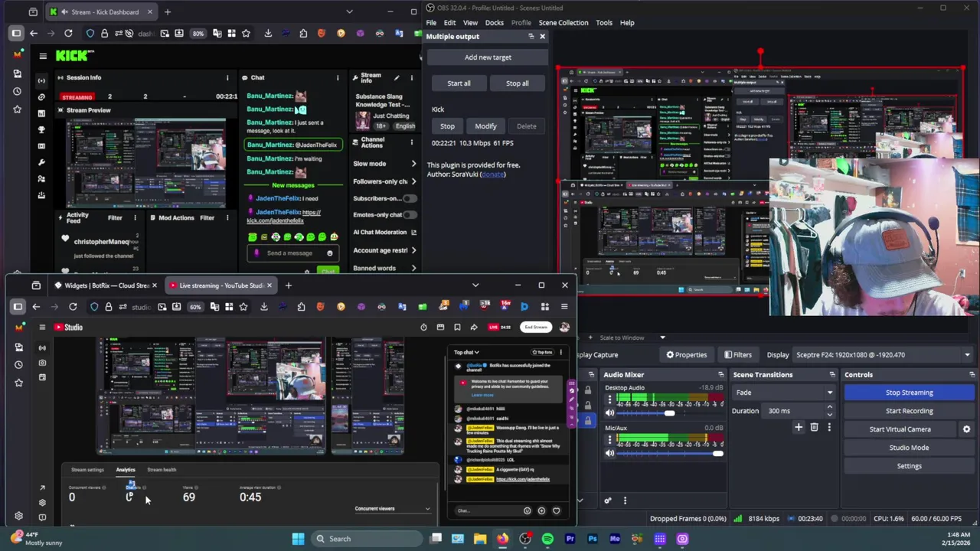Screen dimensions: 980x551
Task: Click Stop Streaming in OBS Controls
Action: 909,393
